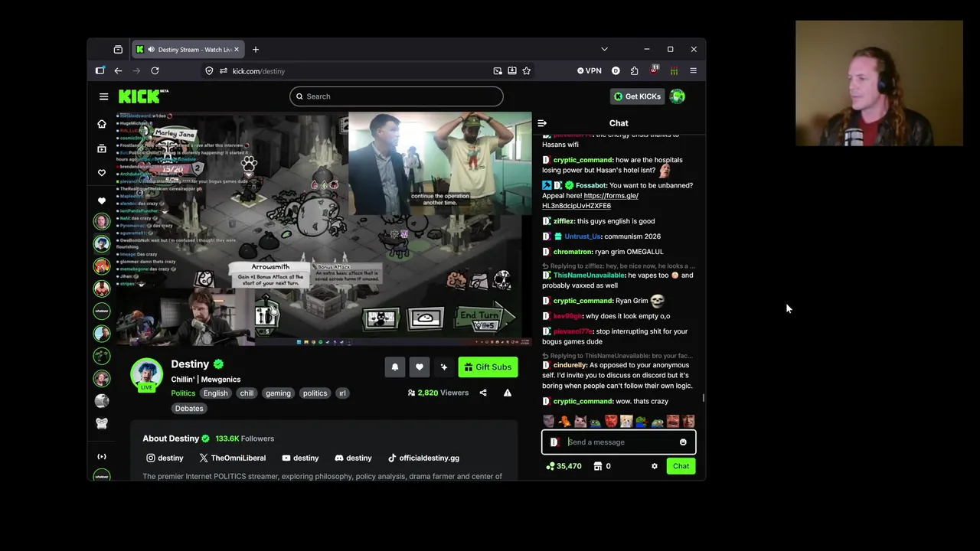Focus the Kick Search box
The height and width of the screenshot is (551, 980).
397,96
